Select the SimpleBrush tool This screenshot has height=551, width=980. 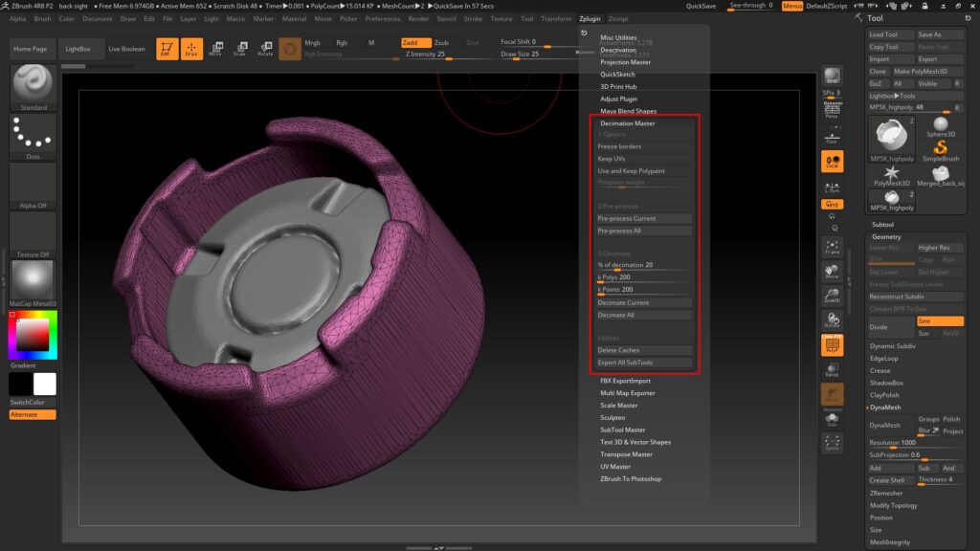(940, 150)
